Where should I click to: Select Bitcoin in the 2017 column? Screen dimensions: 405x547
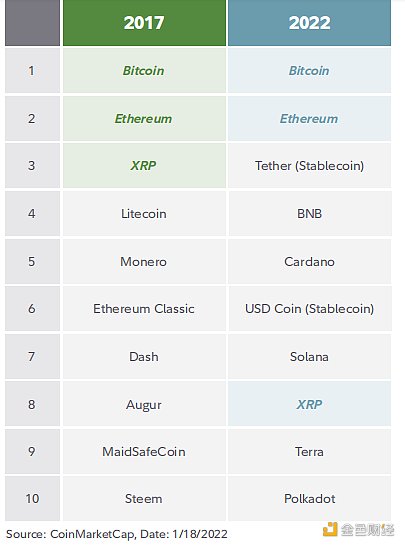tap(144, 70)
